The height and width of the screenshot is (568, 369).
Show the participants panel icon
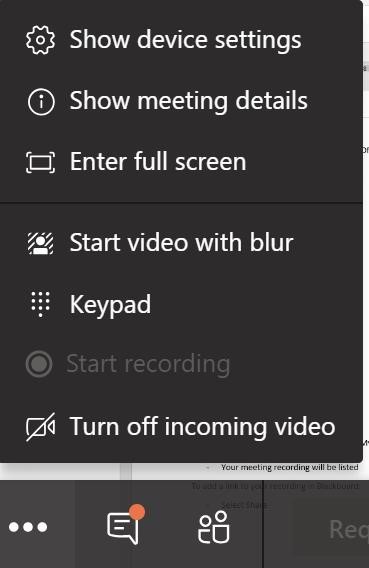(214, 527)
